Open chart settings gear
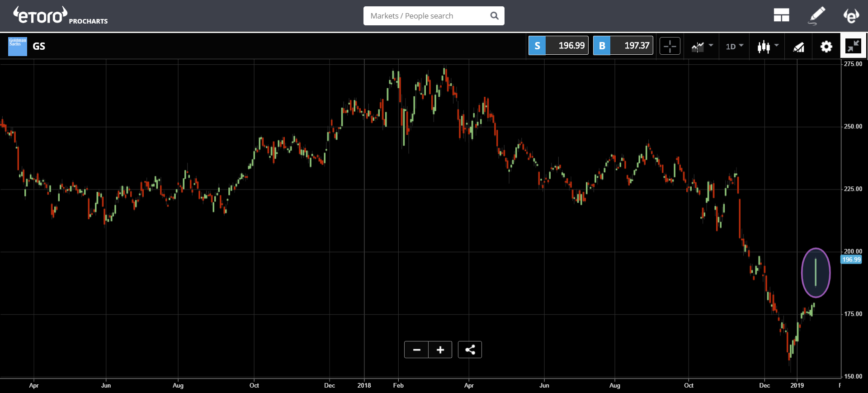This screenshot has width=868, height=393. [x=826, y=46]
